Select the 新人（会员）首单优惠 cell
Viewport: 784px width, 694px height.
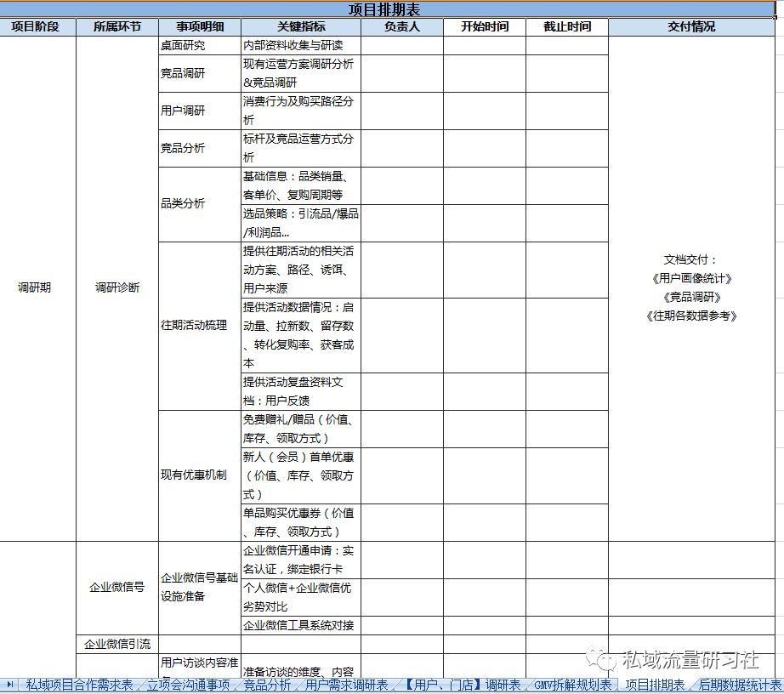301,475
